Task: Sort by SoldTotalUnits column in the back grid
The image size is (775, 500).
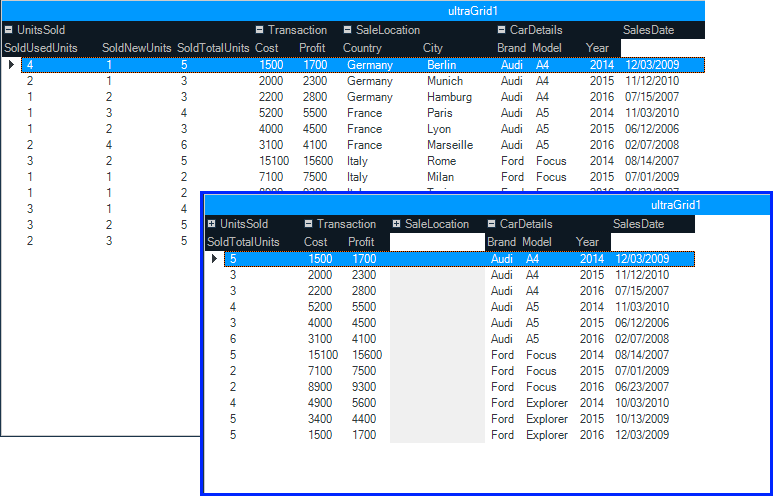Action: [x=213, y=48]
